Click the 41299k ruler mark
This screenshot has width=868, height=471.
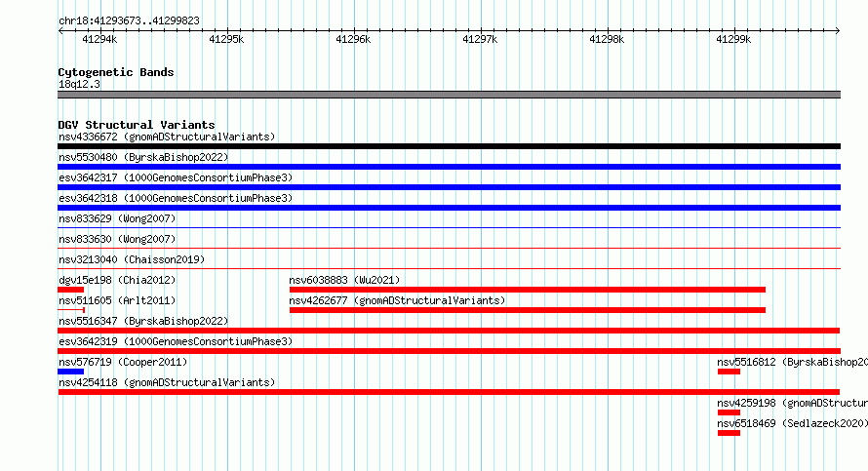[733, 39]
